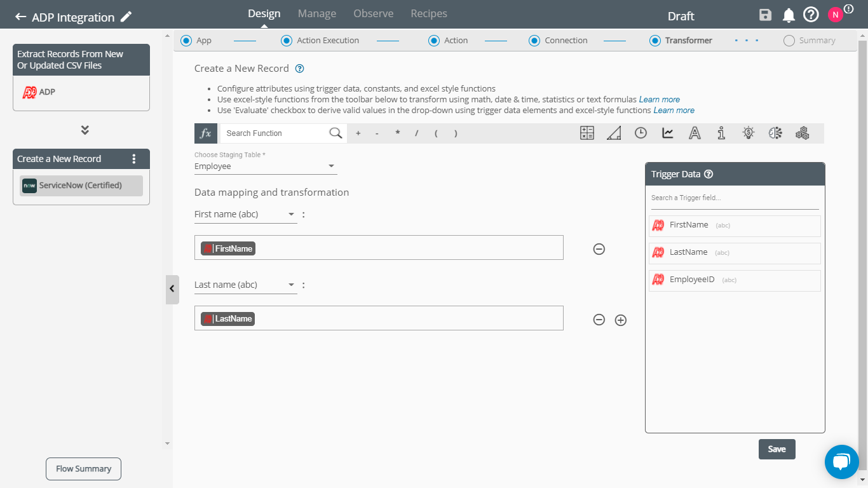Screen dimensions: 868x488
Task: Select the Transformer step radio
Action: point(655,41)
